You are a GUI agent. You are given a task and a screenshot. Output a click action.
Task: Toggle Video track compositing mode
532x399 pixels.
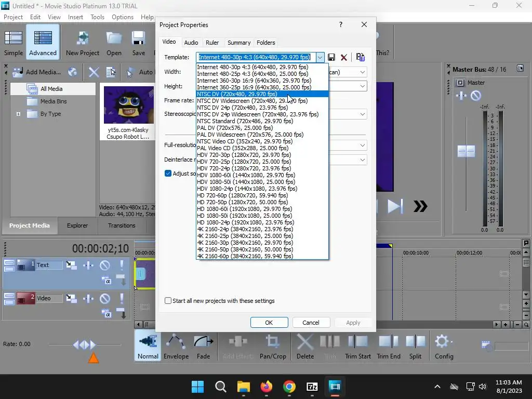[x=107, y=314]
